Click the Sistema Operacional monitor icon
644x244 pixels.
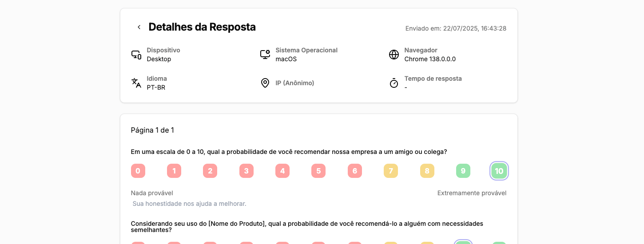coord(265,55)
